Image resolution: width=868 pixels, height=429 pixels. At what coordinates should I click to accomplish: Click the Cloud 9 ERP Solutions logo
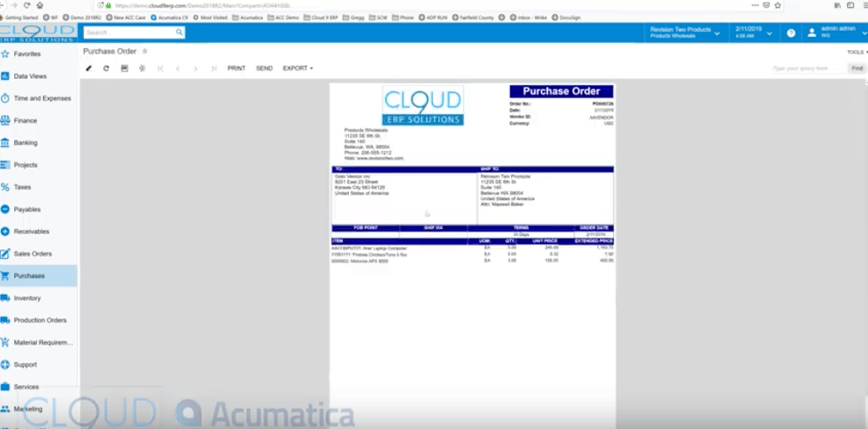coord(39,32)
